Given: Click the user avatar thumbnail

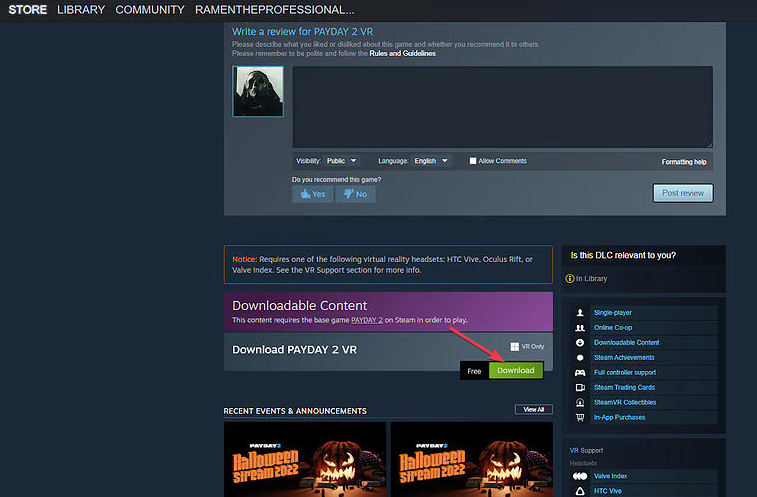Looking at the screenshot, I should click(258, 91).
